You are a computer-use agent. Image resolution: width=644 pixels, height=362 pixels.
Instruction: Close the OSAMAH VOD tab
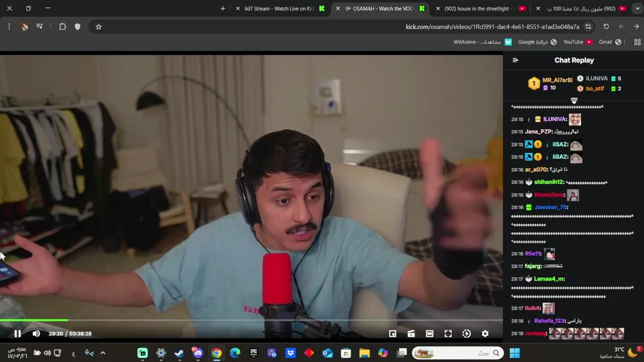338,9
